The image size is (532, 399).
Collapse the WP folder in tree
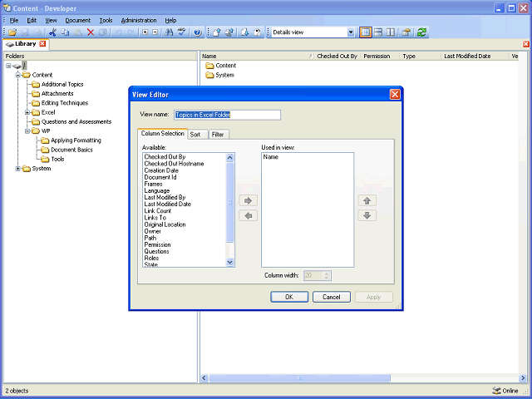(27, 131)
